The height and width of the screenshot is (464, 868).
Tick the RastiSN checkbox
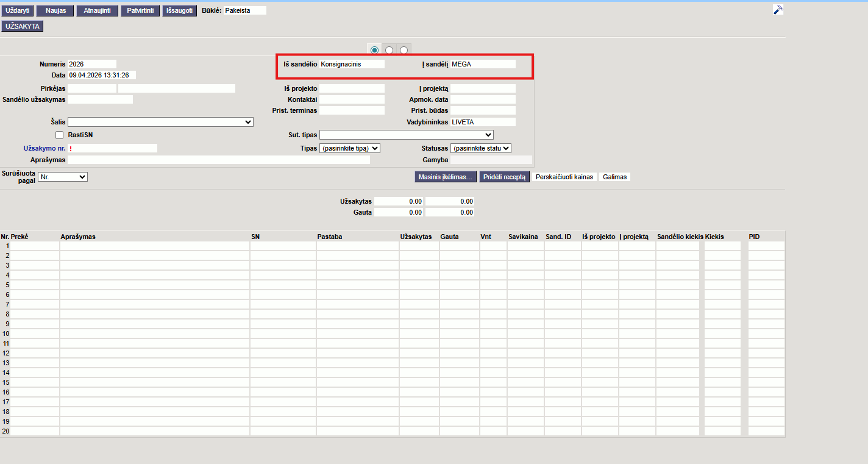[59, 135]
